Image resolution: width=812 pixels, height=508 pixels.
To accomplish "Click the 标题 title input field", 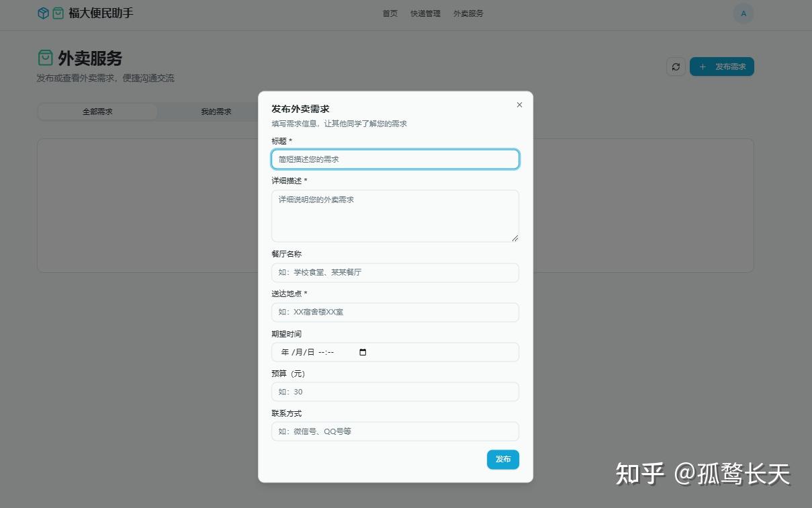I will tap(395, 159).
